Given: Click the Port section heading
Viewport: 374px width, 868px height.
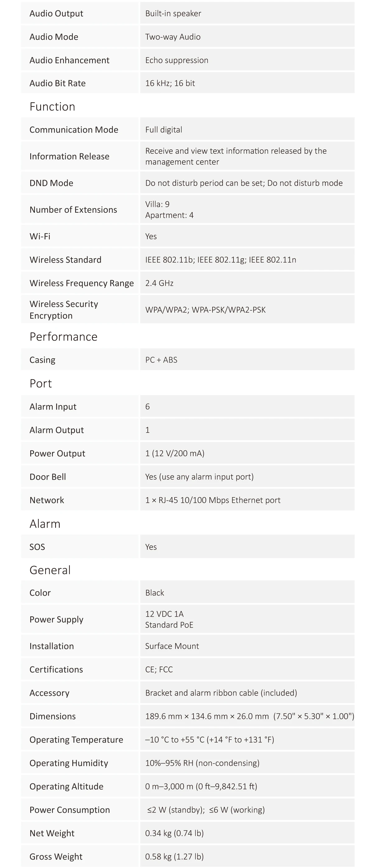Looking at the screenshot, I should 41,383.
